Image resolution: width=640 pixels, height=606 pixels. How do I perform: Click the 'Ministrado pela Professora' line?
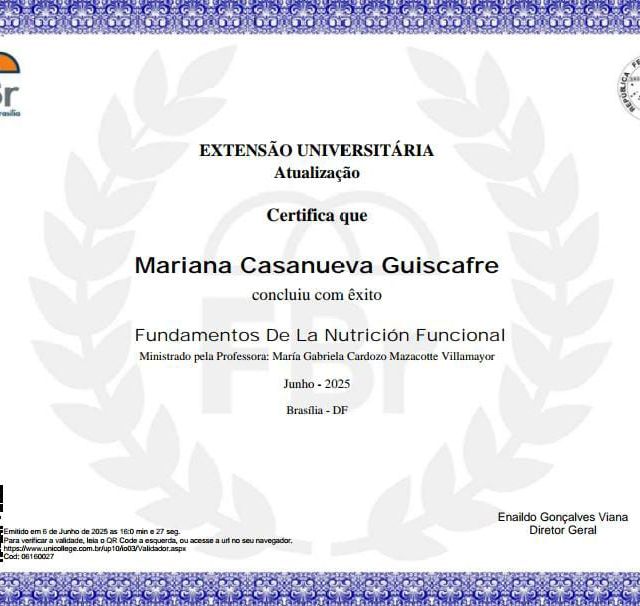pyautogui.click(x=317, y=356)
